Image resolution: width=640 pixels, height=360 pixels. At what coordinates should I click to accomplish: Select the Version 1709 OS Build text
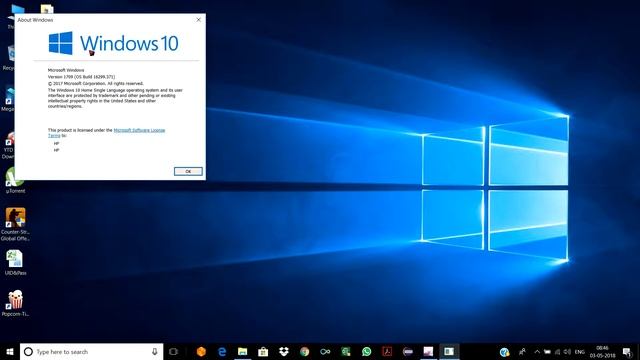[x=81, y=77]
